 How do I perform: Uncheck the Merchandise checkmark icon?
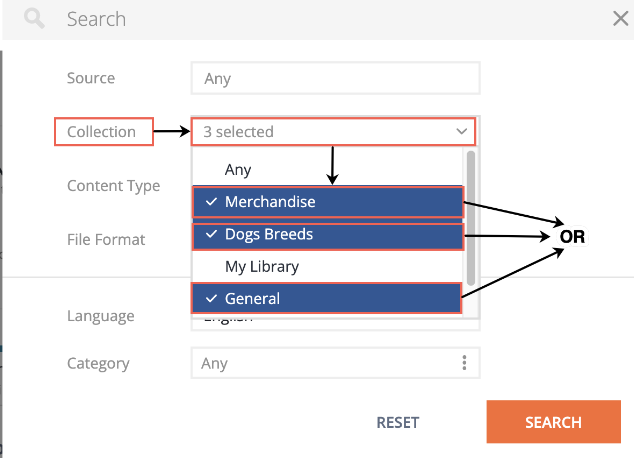tap(211, 201)
